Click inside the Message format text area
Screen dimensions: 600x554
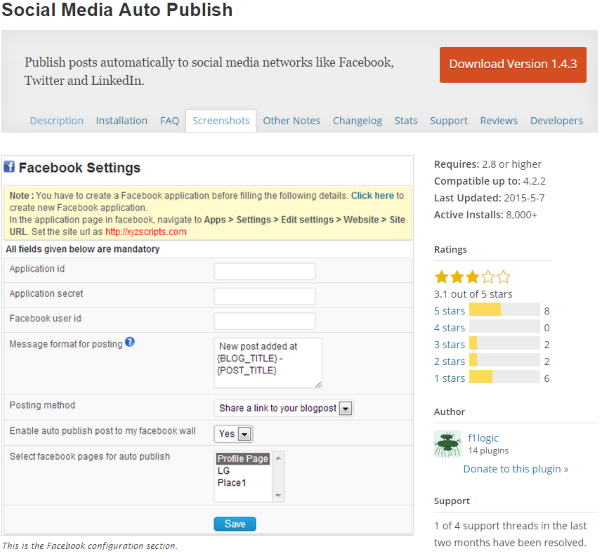click(268, 363)
